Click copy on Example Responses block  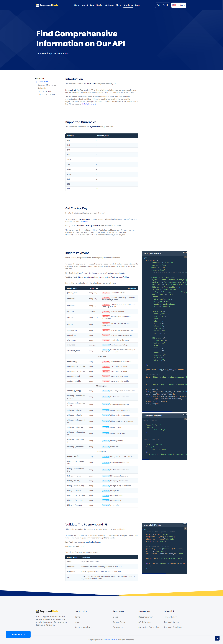click(185, 415)
